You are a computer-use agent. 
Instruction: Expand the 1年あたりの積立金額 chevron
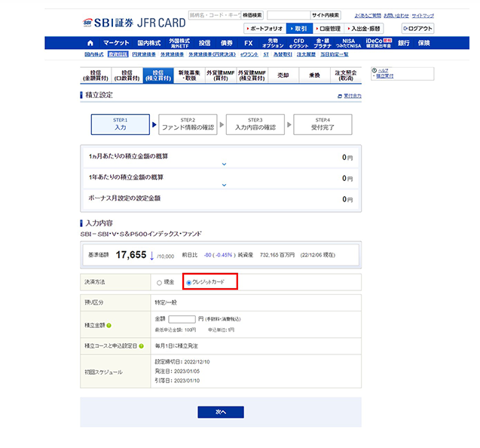click(x=224, y=185)
